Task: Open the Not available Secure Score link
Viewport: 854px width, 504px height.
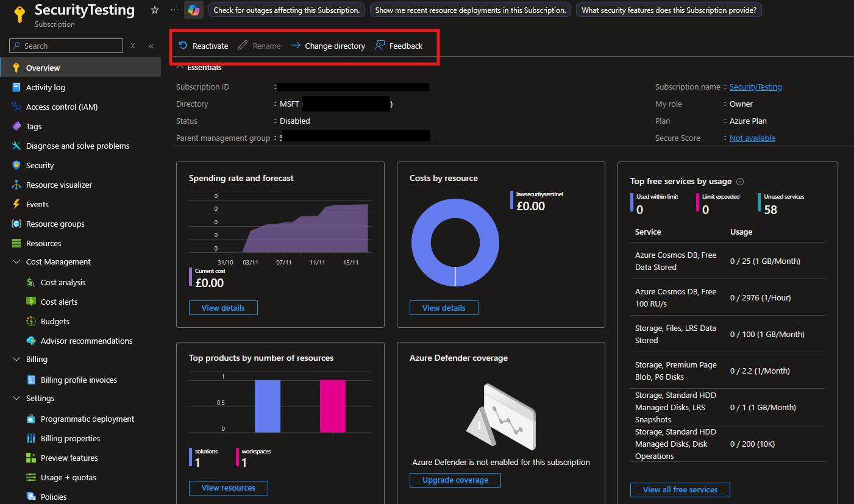Action: [752, 138]
